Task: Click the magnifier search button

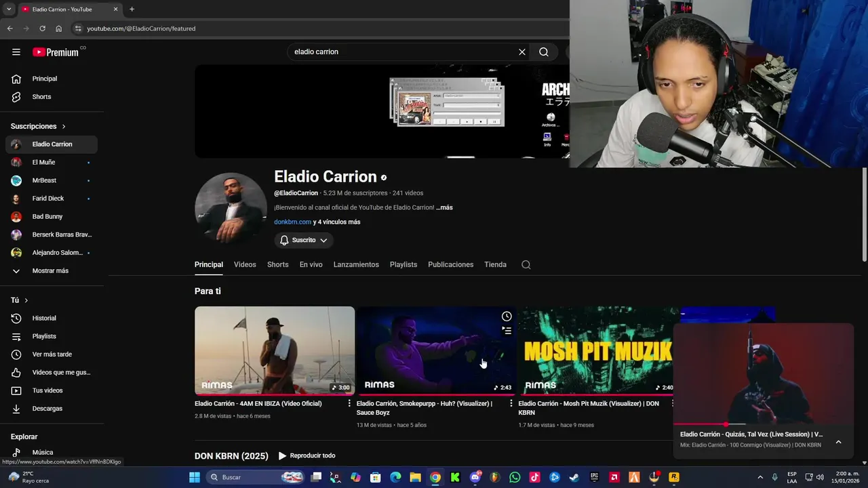Action: click(x=544, y=52)
